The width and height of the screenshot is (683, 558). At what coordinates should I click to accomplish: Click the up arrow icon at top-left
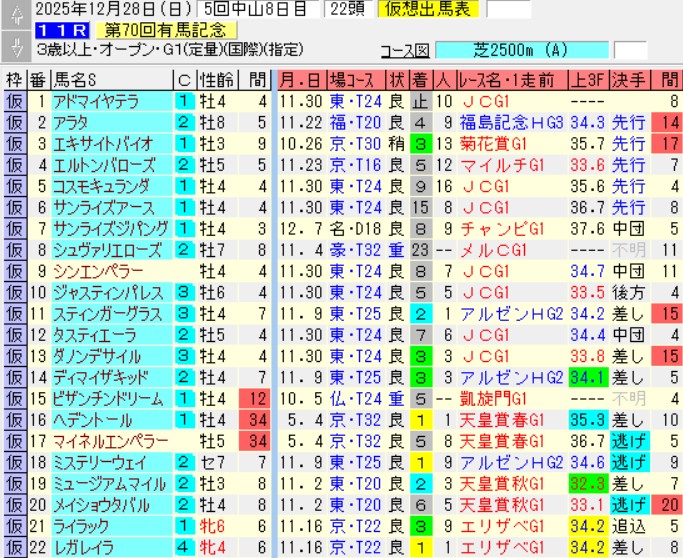point(14,14)
